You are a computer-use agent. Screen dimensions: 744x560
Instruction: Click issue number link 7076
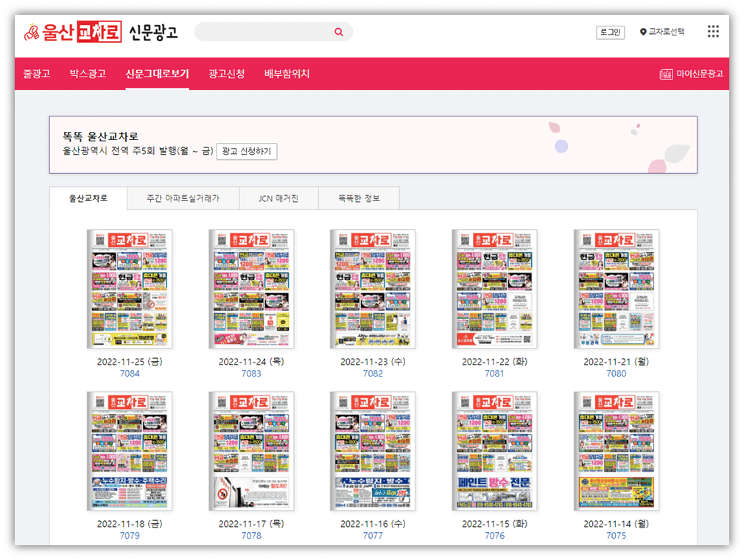pos(494,536)
